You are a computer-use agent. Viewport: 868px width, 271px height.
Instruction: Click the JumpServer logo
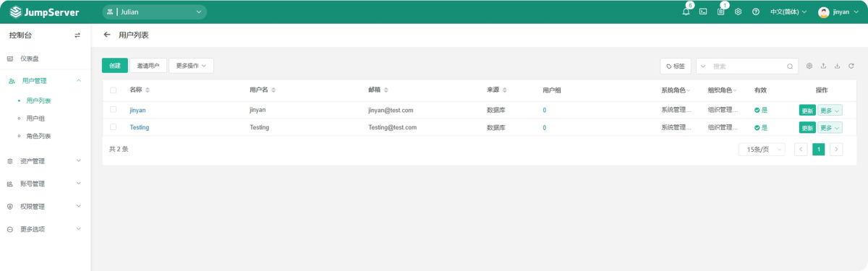45,12
